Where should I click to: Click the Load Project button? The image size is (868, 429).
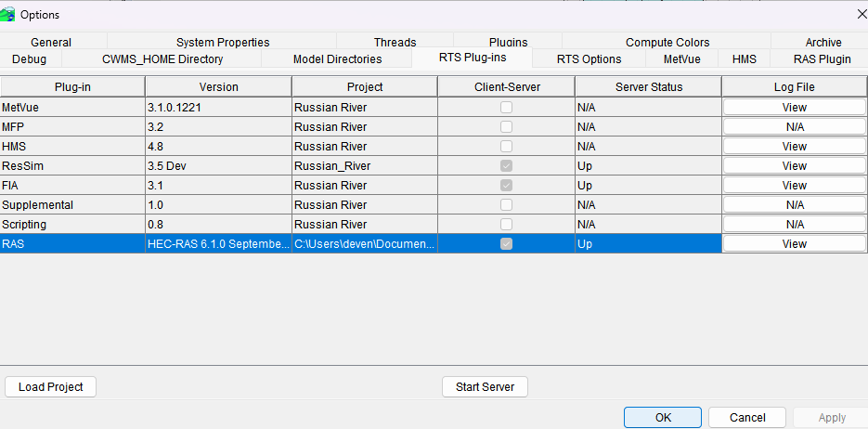50,387
